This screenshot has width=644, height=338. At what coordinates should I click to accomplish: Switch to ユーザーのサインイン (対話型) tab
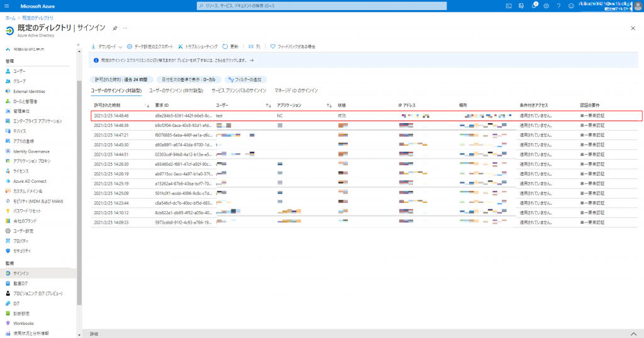(x=116, y=90)
